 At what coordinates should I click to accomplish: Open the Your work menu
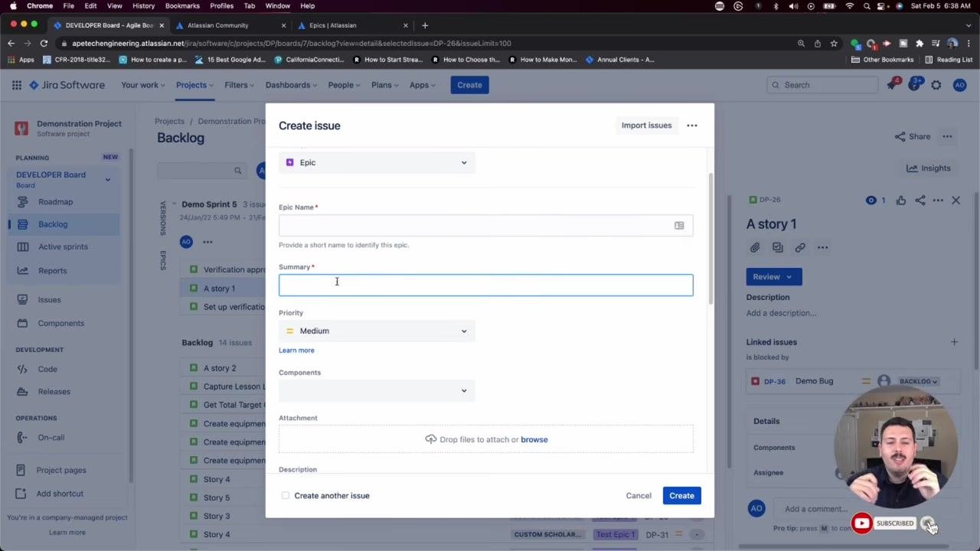point(143,85)
